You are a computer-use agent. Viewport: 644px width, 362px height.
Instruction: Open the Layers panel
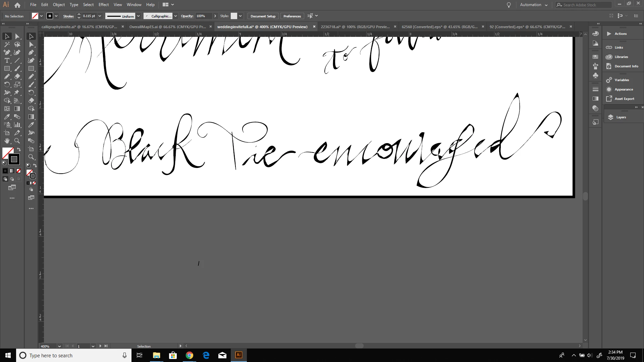[x=621, y=117]
